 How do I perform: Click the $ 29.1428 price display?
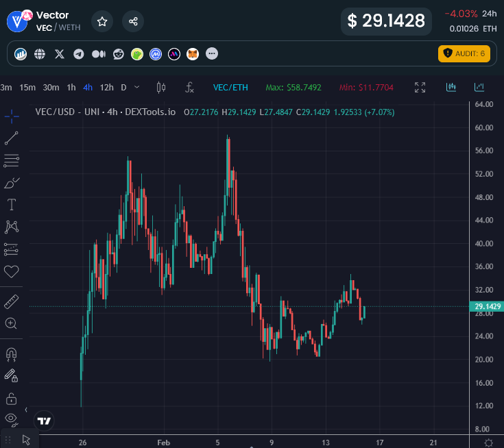[x=386, y=21]
